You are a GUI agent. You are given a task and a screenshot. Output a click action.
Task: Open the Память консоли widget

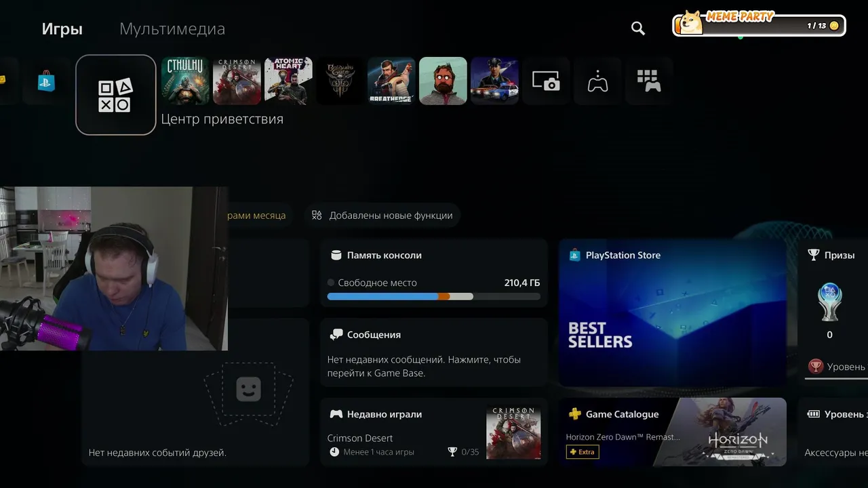(x=434, y=273)
